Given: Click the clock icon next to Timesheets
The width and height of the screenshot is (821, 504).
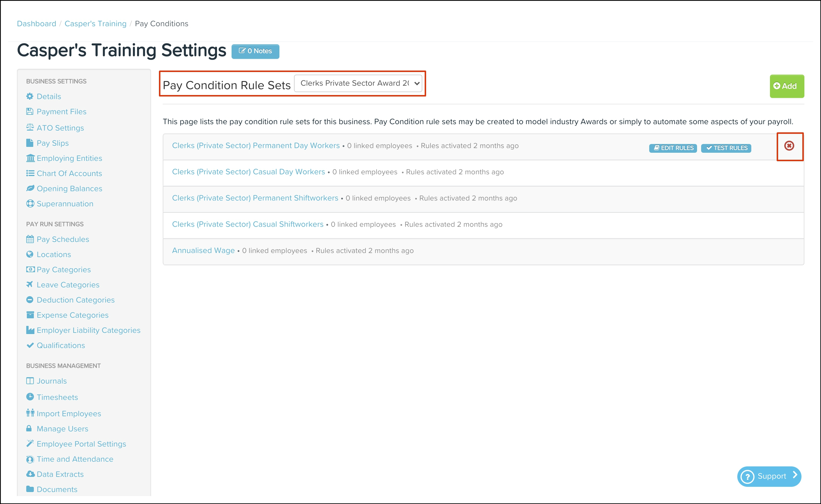Looking at the screenshot, I should [30, 397].
